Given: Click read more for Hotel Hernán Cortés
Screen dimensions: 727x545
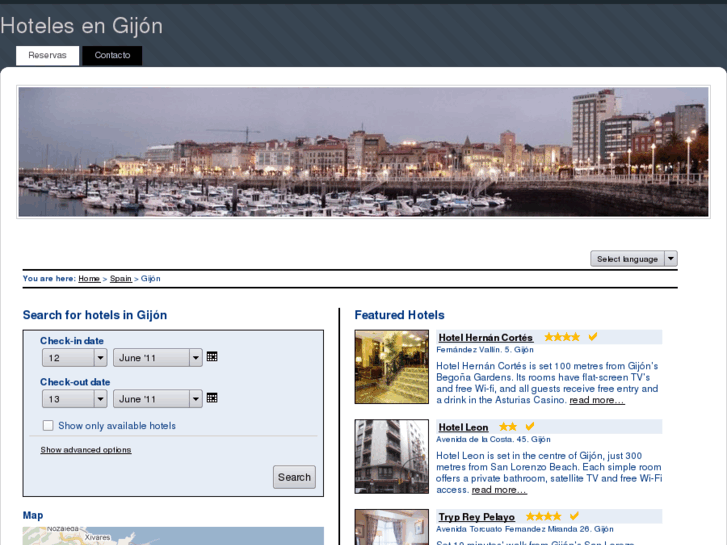Looking at the screenshot, I should (597, 400).
